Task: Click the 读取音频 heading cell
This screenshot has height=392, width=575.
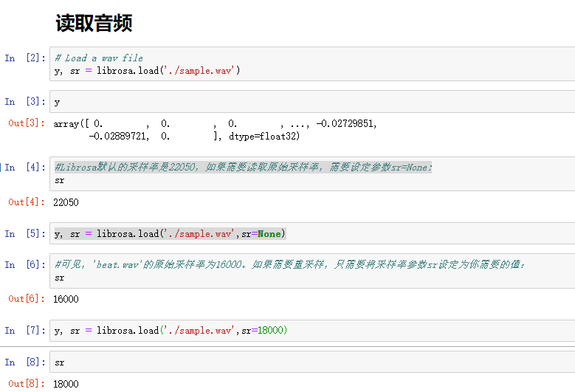Action: [x=94, y=23]
